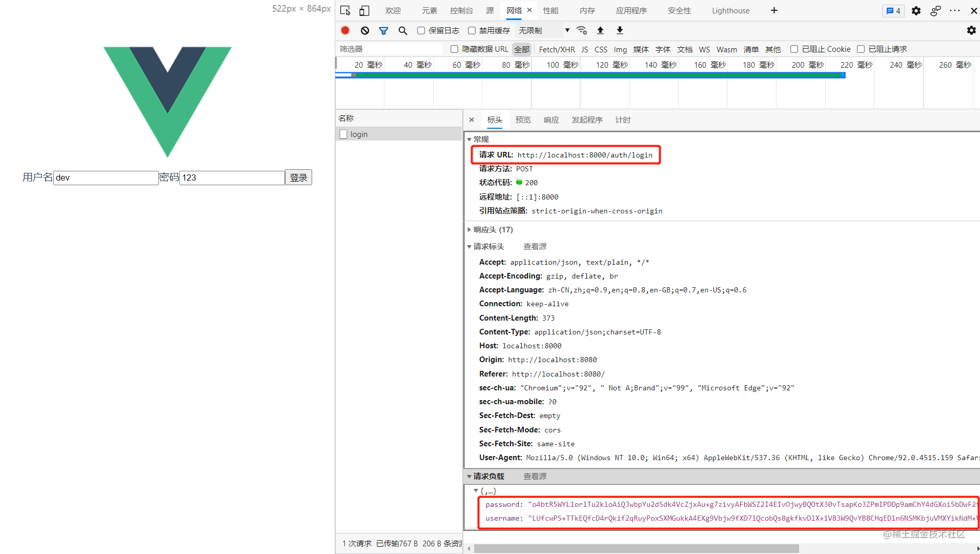Image resolution: width=980 pixels, height=554 pixels.
Task: Open the 性能 tab
Action: coord(551,11)
